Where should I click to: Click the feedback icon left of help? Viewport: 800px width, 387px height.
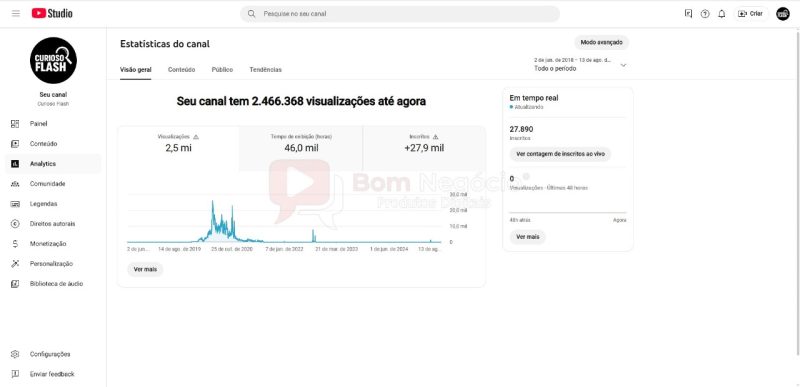(x=688, y=14)
